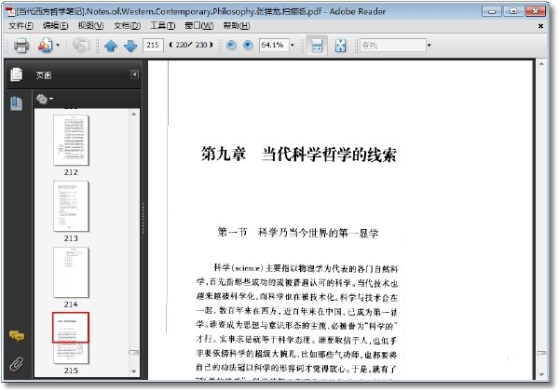559x392 pixels.
Task: Click the Print icon in toolbar
Action: (21, 46)
